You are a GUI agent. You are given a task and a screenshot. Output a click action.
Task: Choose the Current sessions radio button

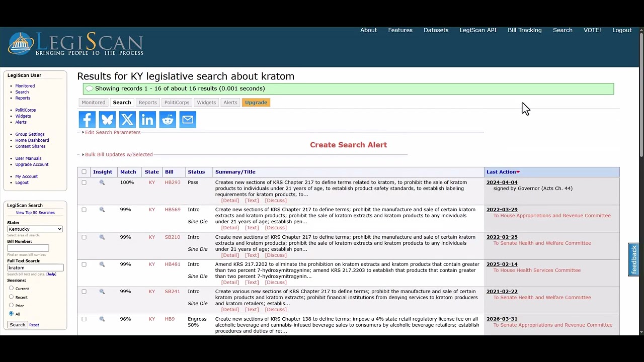11,288
